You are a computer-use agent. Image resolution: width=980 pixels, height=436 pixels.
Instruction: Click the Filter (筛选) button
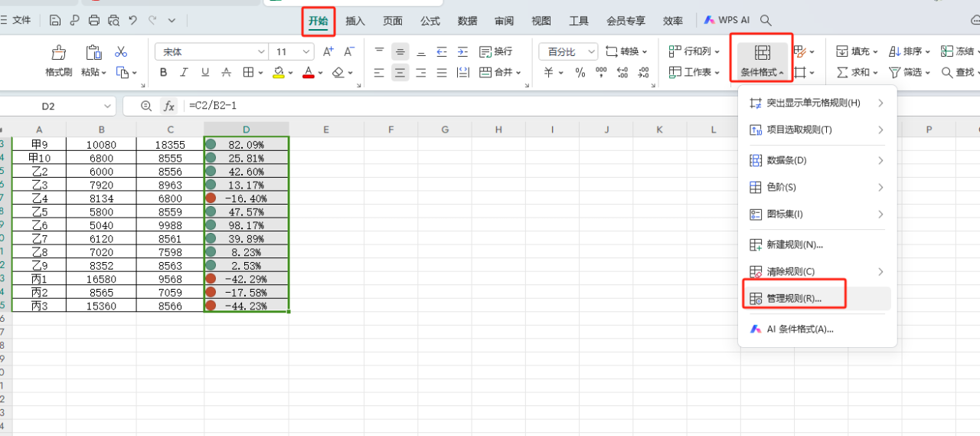click(908, 72)
